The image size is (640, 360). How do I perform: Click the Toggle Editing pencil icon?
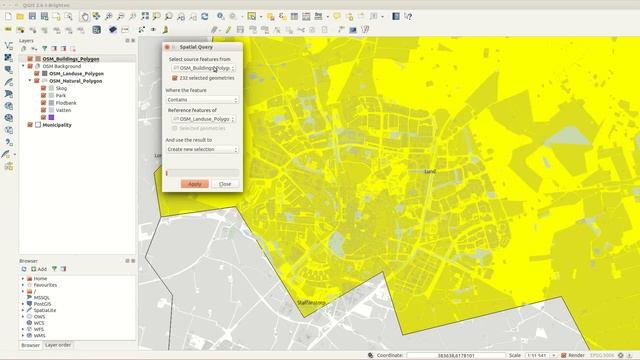[228, 30]
